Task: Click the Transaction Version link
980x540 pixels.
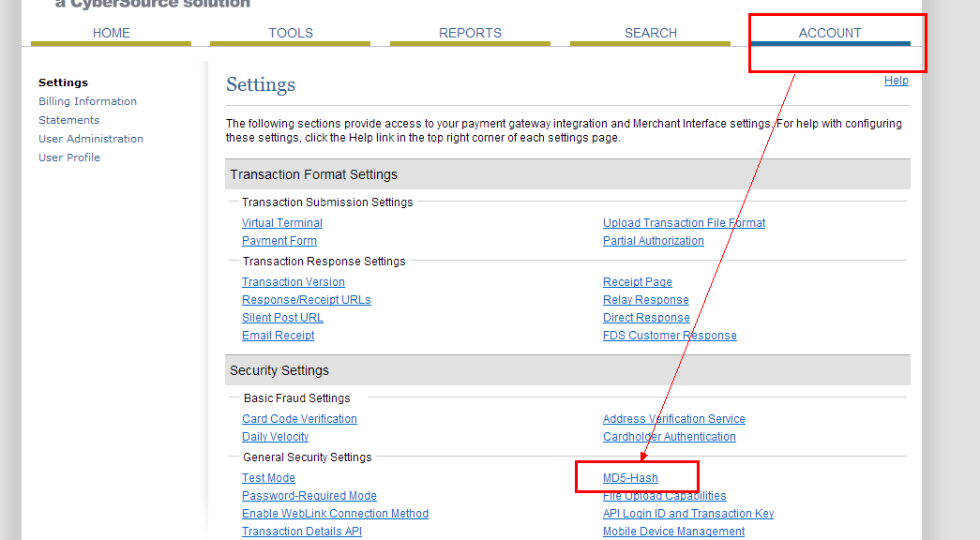Action: point(294,282)
